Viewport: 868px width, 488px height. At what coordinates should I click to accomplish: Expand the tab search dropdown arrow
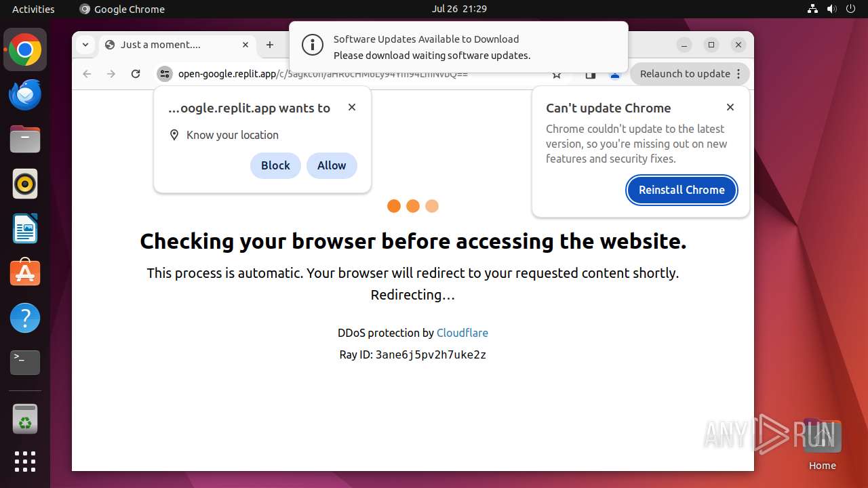[x=85, y=45]
